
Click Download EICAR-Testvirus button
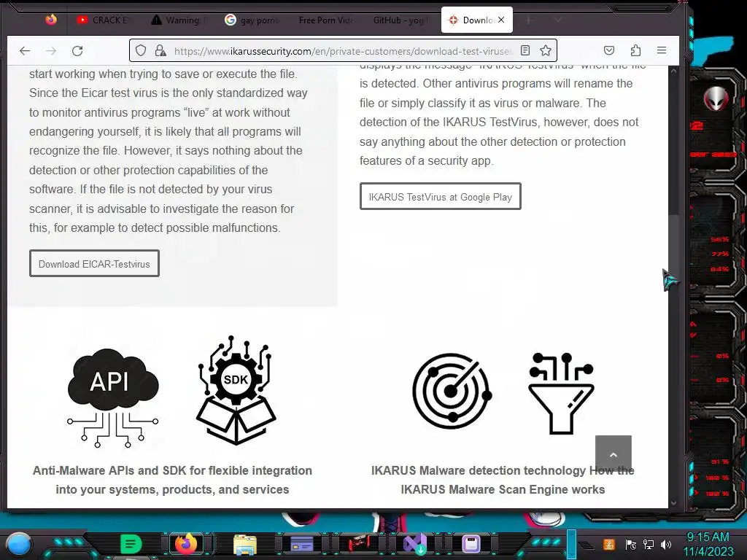(x=94, y=263)
